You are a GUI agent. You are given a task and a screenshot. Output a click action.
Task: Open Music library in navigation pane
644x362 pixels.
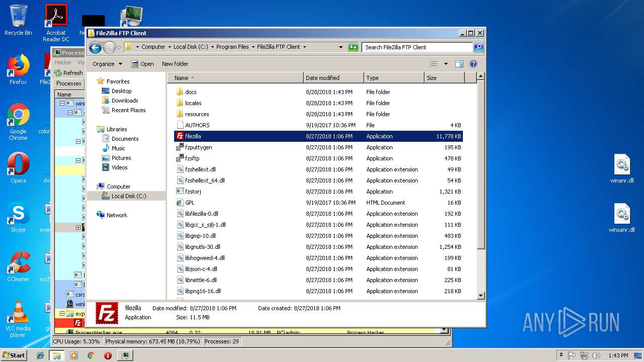[118, 148]
